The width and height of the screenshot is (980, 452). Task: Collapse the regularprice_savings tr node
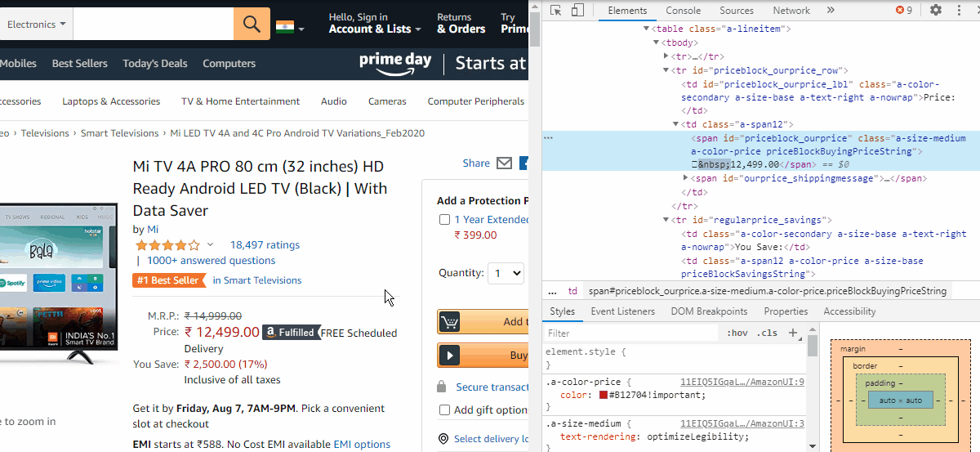[x=666, y=220]
